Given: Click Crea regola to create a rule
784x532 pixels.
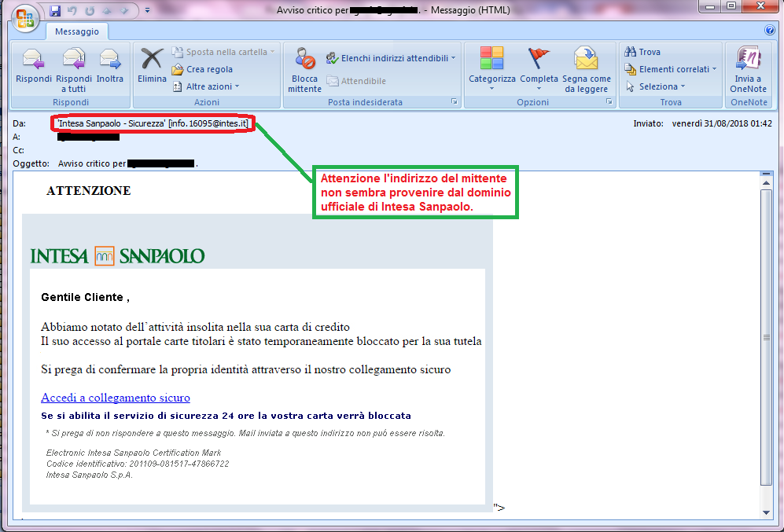Looking at the screenshot, I should click(x=203, y=69).
